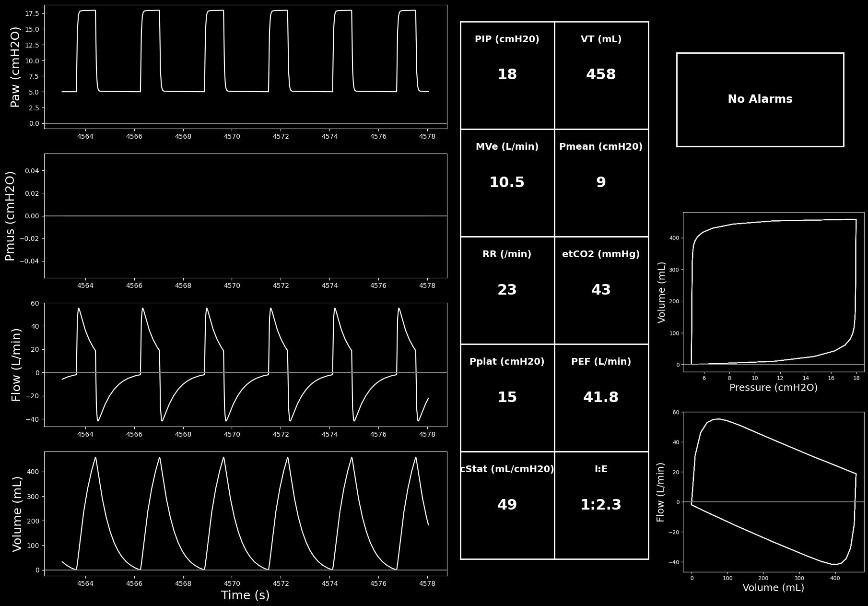Viewport: 868px width, 606px height.
Task: Click the Volume (mL) waveform axis label
Action: tap(17, 514)
